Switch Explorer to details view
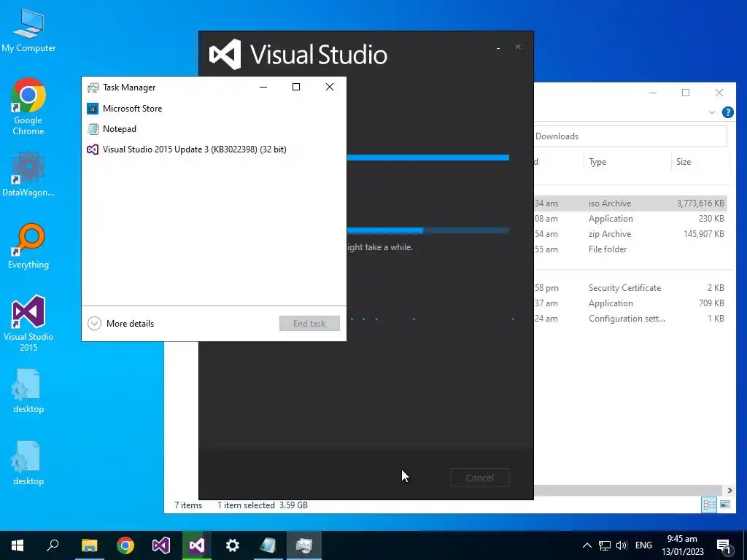The width and height of the screenshot is (747, 560). pyautogui.click(x=709, y=505)
